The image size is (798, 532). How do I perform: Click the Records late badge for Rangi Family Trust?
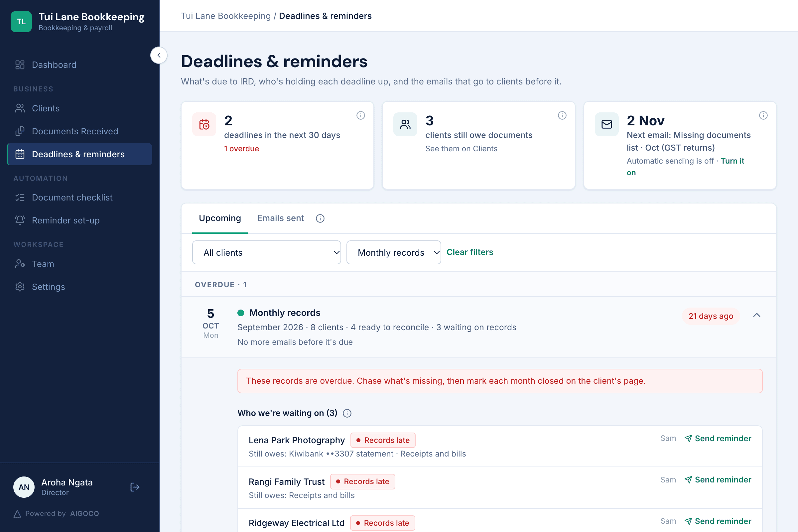[x=363, y=482]
